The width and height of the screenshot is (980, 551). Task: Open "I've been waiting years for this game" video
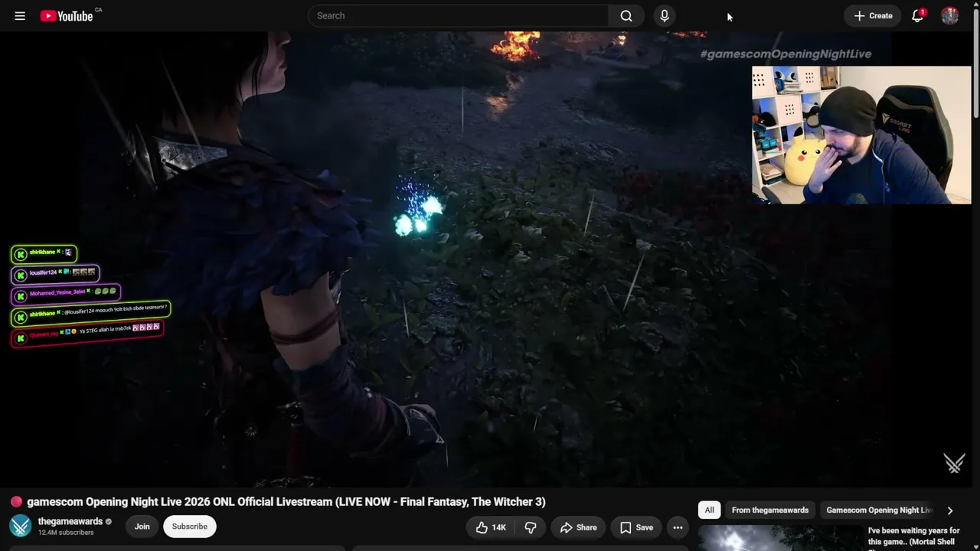914,536
